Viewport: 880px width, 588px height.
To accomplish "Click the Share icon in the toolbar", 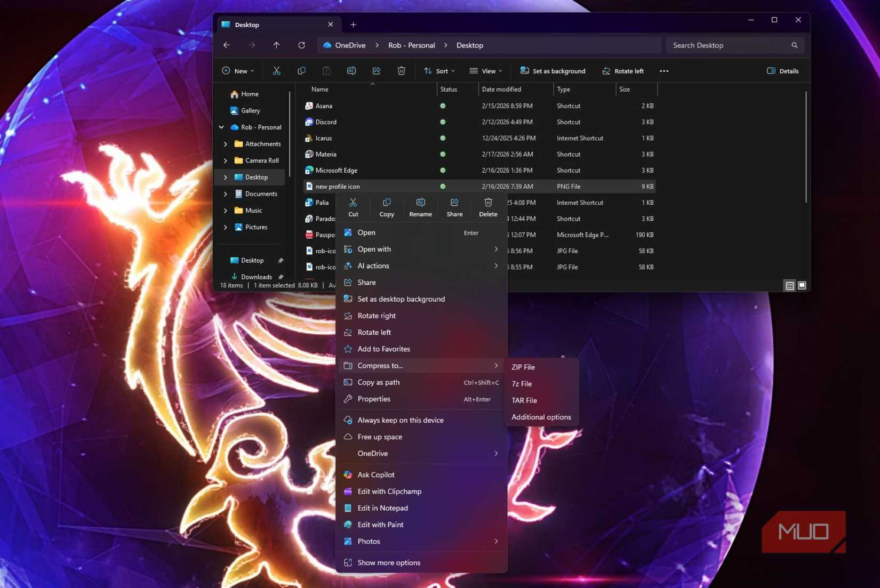I will point(377,71).
